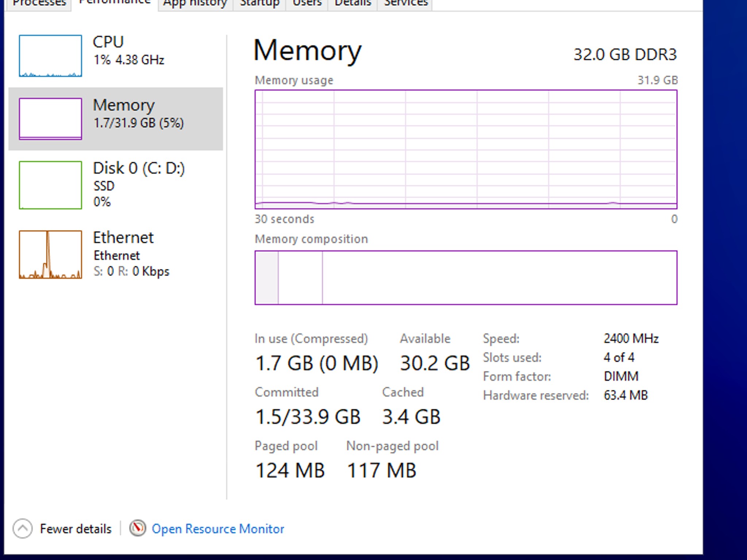Click the Resource Monitor gauge icon
Screen dimensions: 747x560
click(138, 528)
